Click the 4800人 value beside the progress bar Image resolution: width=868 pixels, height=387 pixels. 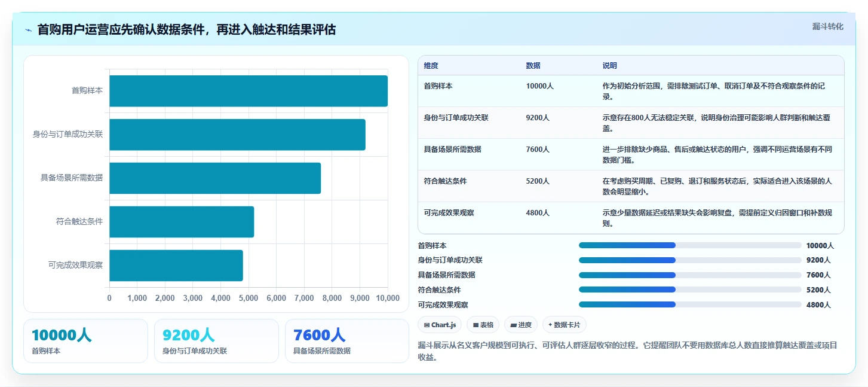(818, 305)
